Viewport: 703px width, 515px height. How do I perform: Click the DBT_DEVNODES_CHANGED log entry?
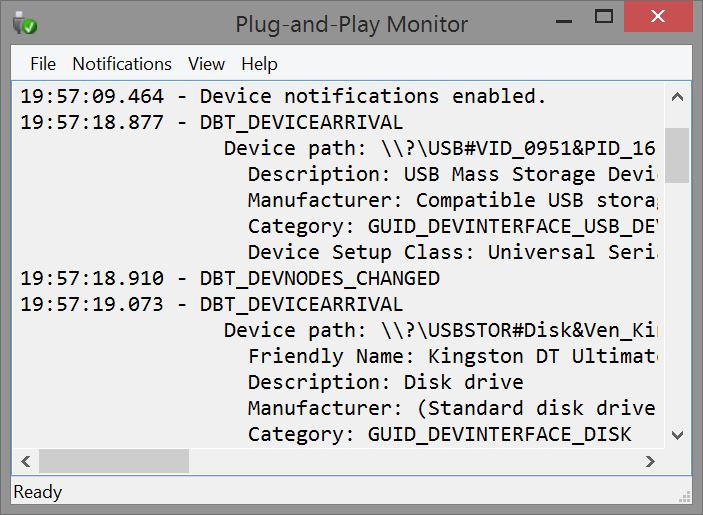[230, 279]
